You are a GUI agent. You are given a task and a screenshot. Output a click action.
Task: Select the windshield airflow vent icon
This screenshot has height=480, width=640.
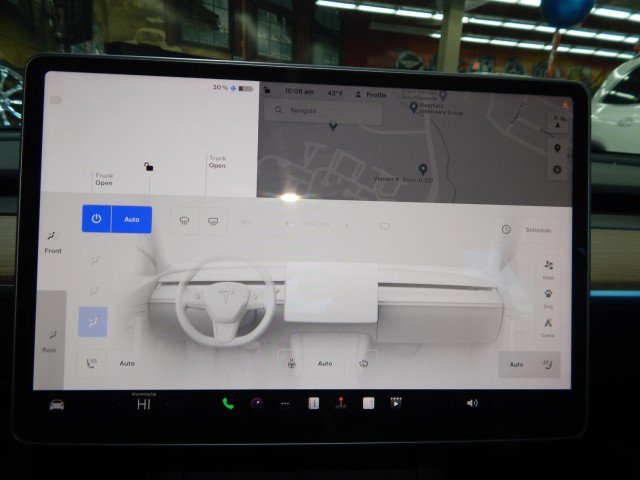[94, 260]
